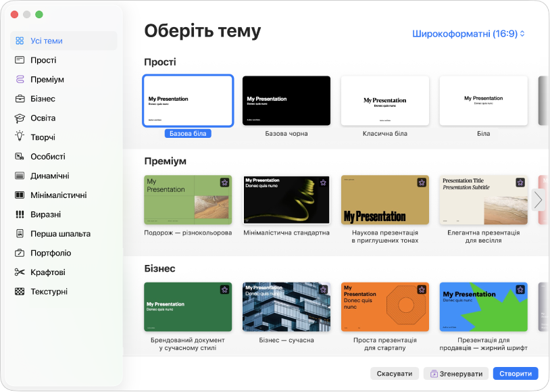Go to the Освіта category label

43,118
